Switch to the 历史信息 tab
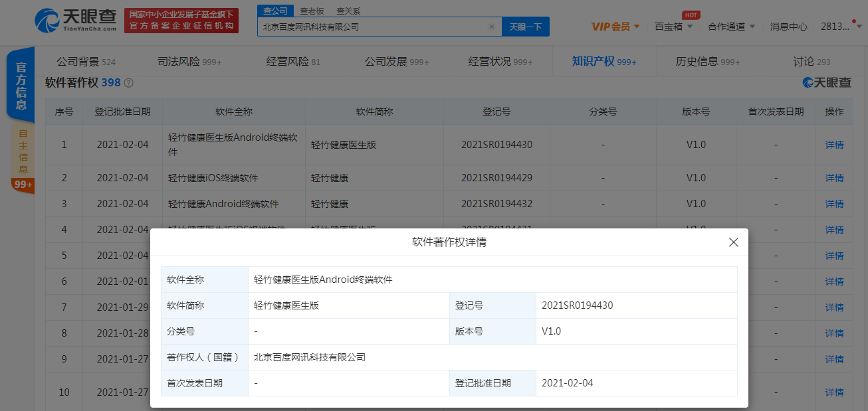This screenshot has width=868, height=411. [708, 62]
